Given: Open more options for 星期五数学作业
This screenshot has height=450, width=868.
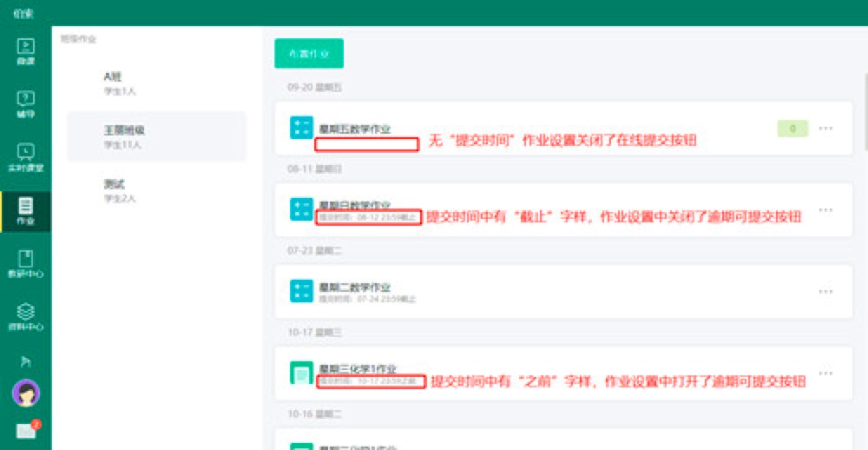Looking at the screenshot, I should point(825,128).
